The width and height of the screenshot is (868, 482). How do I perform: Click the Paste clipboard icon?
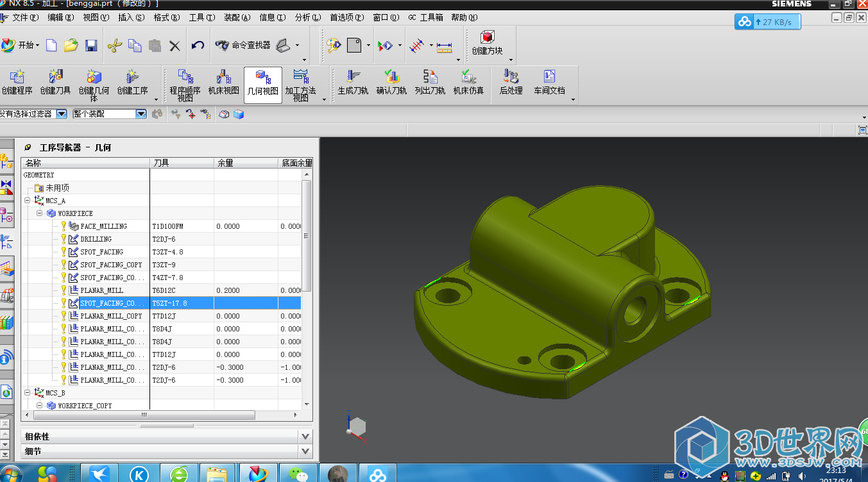click(155, 46)
